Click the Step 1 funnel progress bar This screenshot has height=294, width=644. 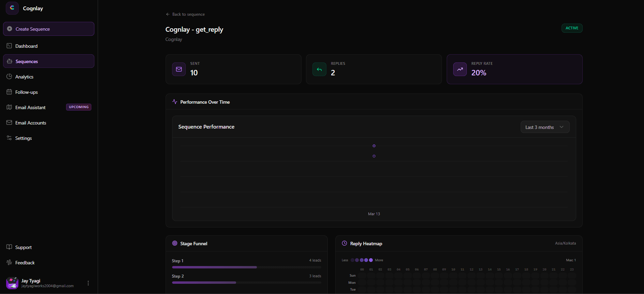[x=246, y=267]
